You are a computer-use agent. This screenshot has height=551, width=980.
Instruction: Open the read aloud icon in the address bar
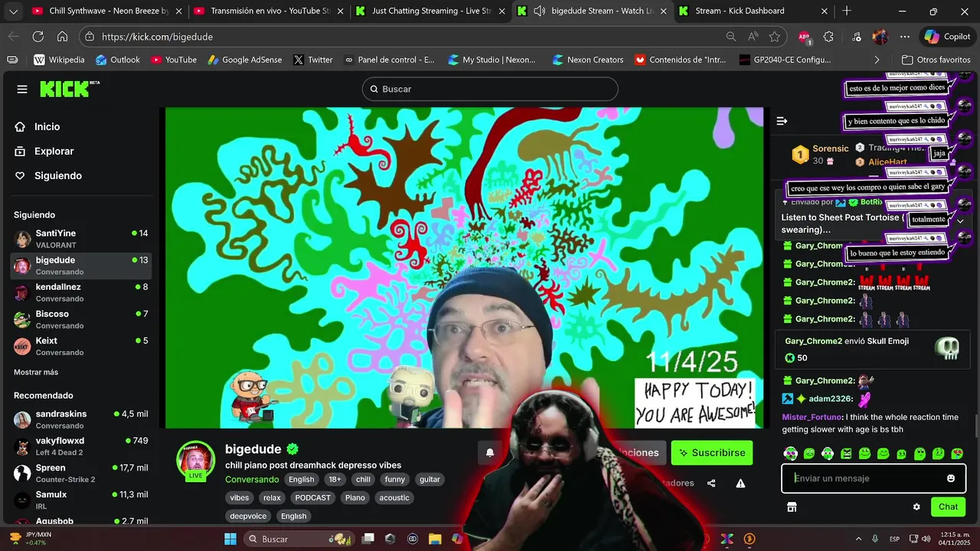pos(753,37)
